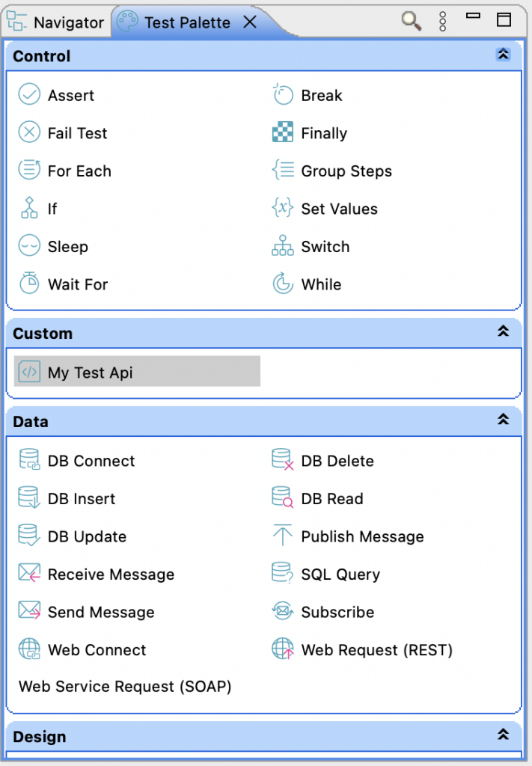The height and width of the screenshot is (766, 532).
Task: Click the Custom section header label
Action: pos(43,333)
